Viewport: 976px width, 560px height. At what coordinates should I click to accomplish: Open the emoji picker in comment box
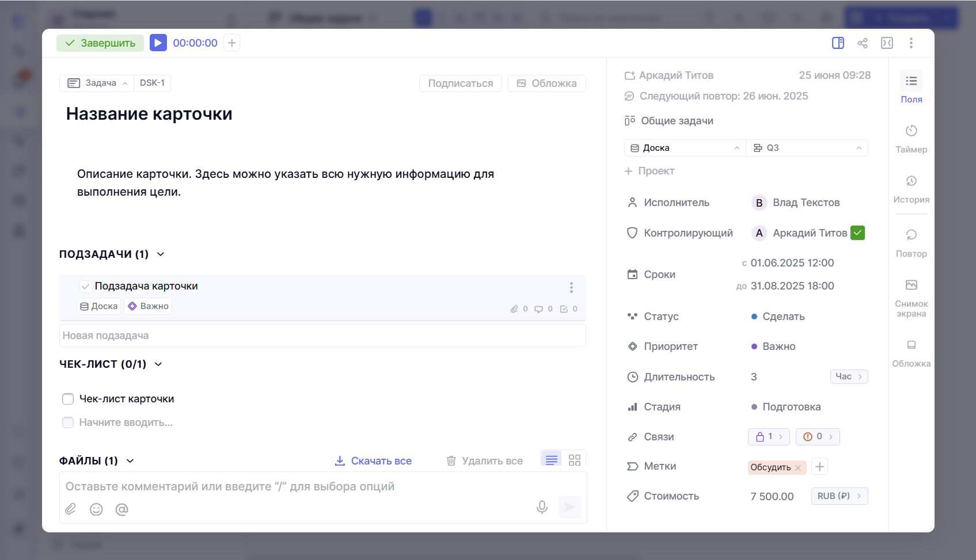96,509
